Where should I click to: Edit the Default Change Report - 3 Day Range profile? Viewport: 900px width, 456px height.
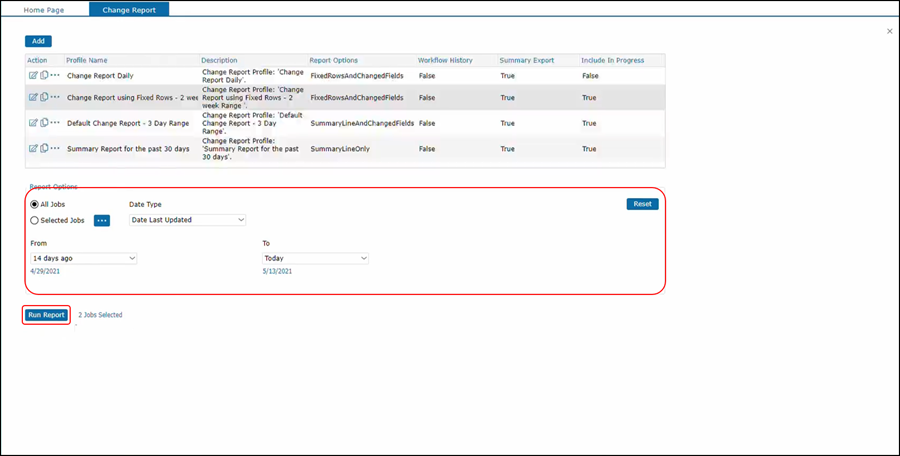click(33, 123)
